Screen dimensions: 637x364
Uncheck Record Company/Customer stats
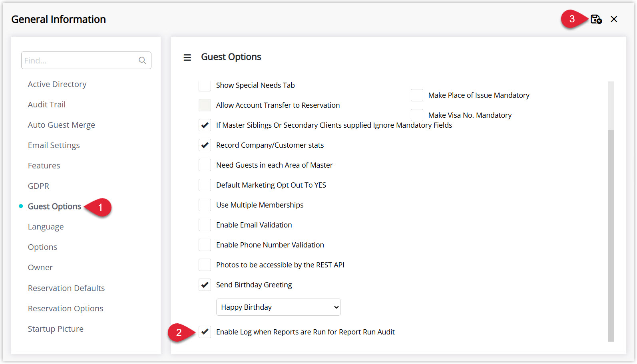pos(205,145)
